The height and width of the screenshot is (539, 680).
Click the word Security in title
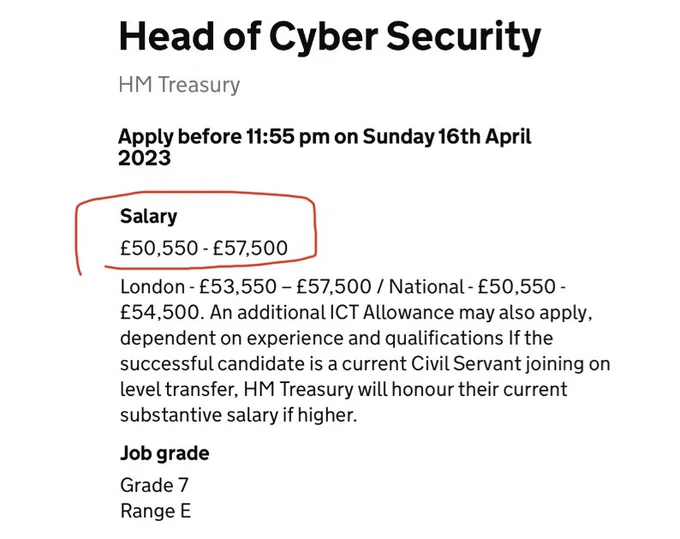(x=464, y=37)
